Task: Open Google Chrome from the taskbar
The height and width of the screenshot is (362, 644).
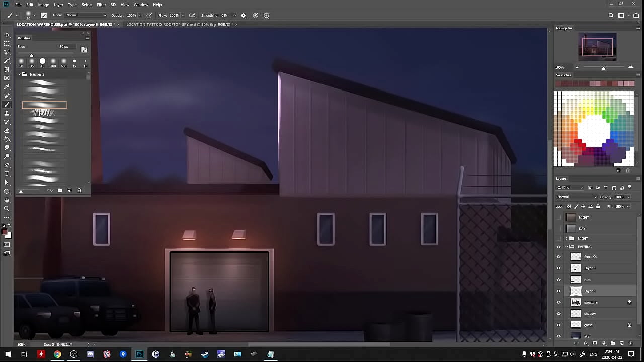Action: pos(57,354)
